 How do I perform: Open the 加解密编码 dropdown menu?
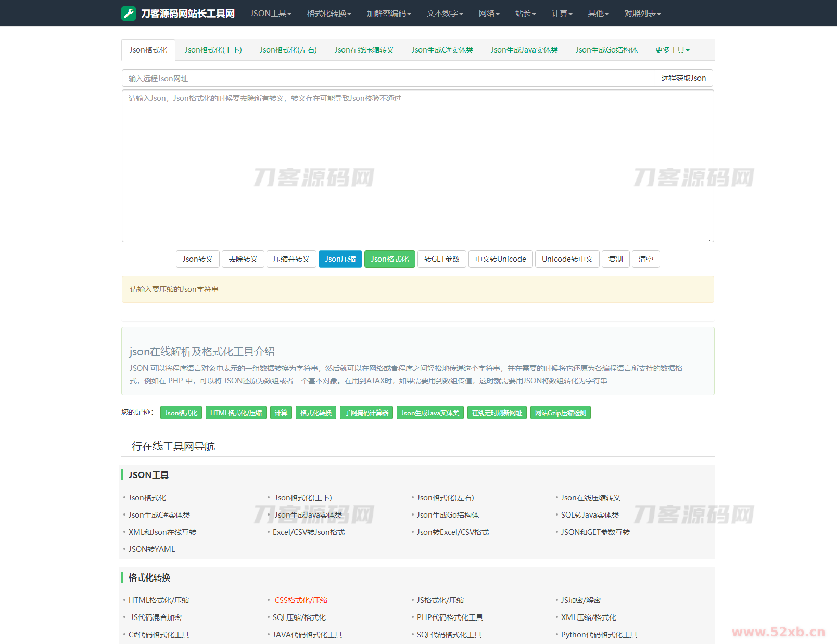pyautogui.click(x=388, y=14)
